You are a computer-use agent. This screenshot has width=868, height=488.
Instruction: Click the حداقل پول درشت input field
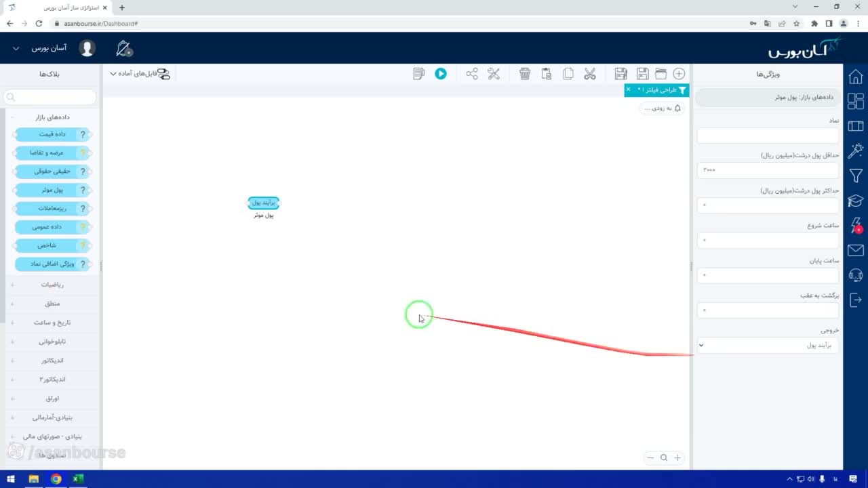768,169
